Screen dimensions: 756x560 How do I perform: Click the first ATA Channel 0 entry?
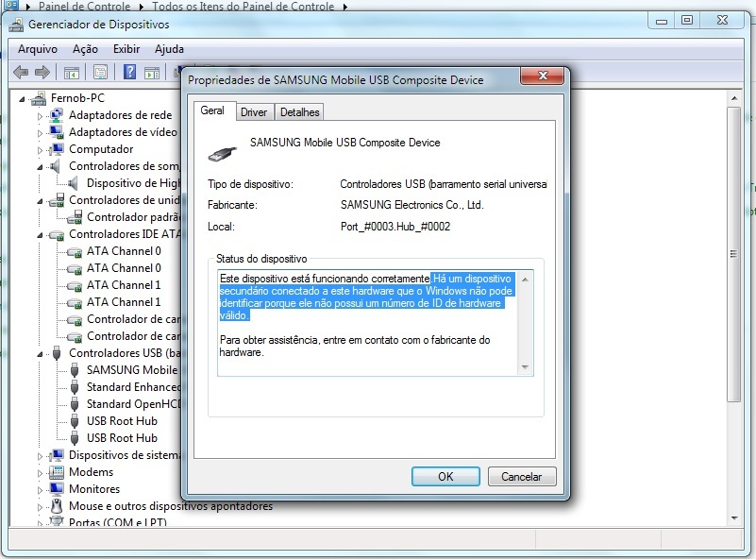click(124, 251)
